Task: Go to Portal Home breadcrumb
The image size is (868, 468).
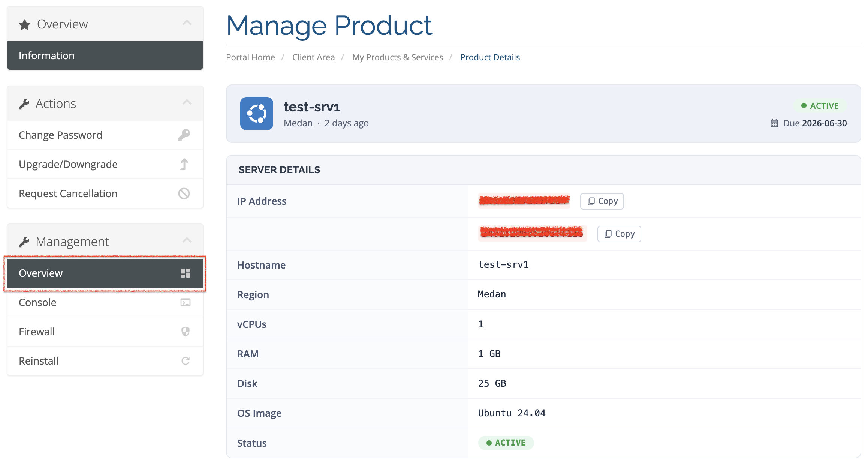Action: (x=250, y=57)
